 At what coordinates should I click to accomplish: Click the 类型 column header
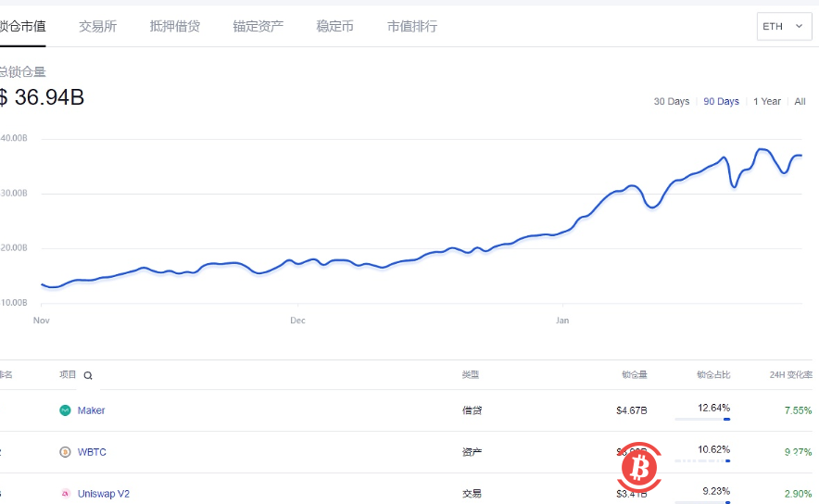pos(470,374)
